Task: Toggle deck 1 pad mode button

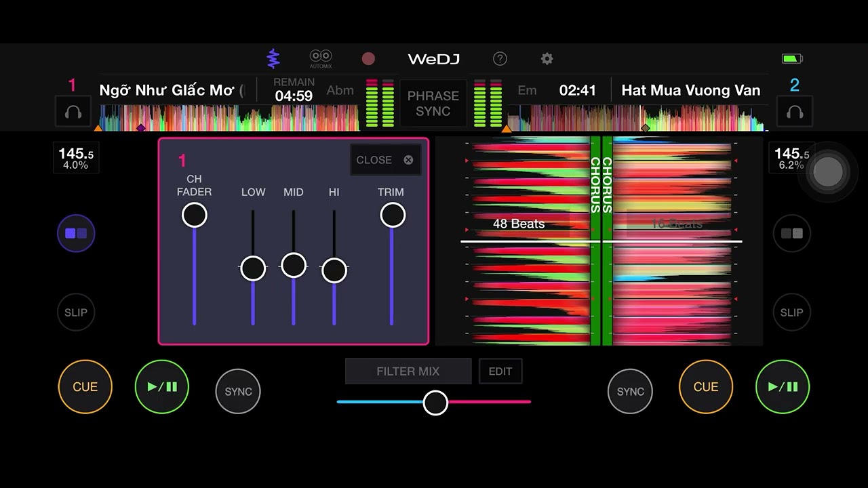Action: click(x=76, y=233)
